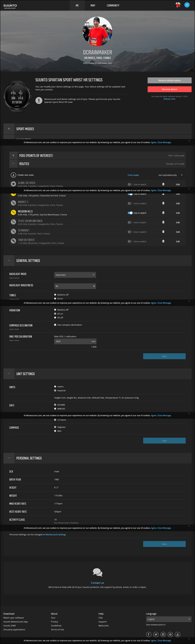Image resolution: width=195 pixels, height=644 pixels.
Task: Delete the Meudon Hills route
Action: (x=163, y=213)
